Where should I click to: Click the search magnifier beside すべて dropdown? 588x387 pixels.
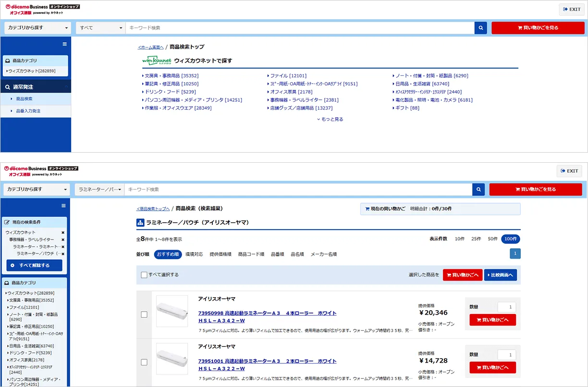coord(481,28)
